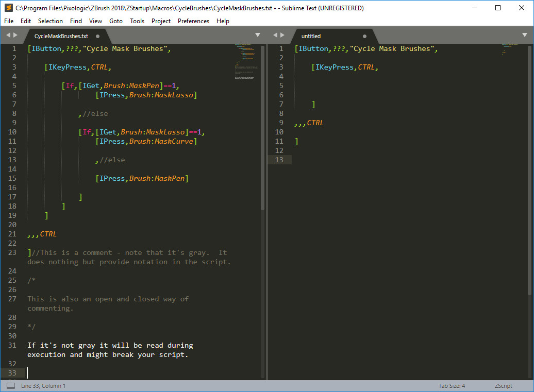Click "Cycle Mask Brushes" string in left pane
Image resolution: width=534 pixels, height=392 pixels.
[125, 48]
